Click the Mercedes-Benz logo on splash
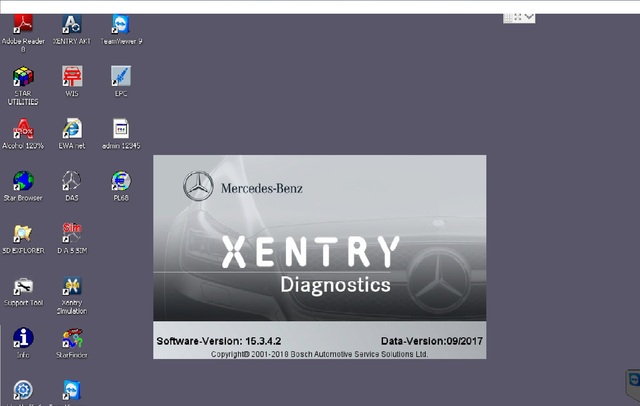Screen dimensions: 640x406 coord(243,186)
